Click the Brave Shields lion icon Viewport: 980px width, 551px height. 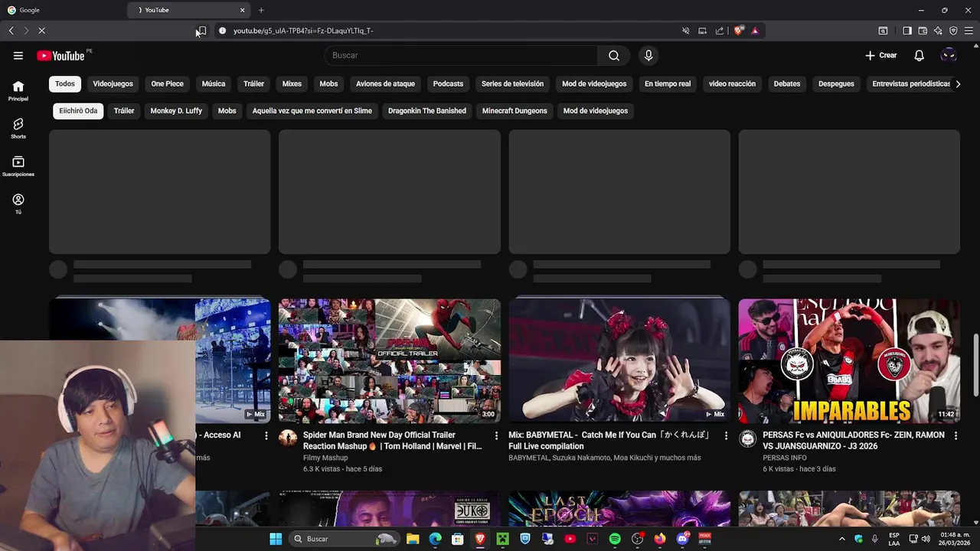(739, 31)
